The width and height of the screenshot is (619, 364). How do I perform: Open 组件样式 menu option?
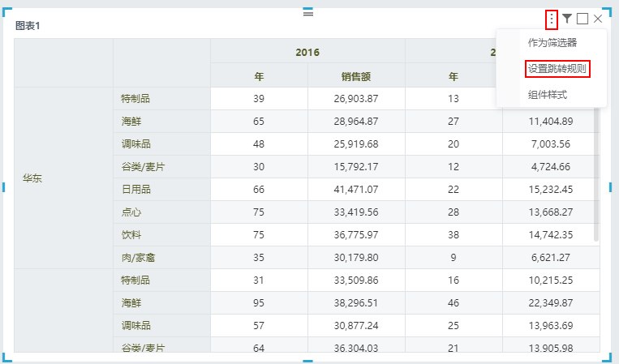click(x=547, y=95)
